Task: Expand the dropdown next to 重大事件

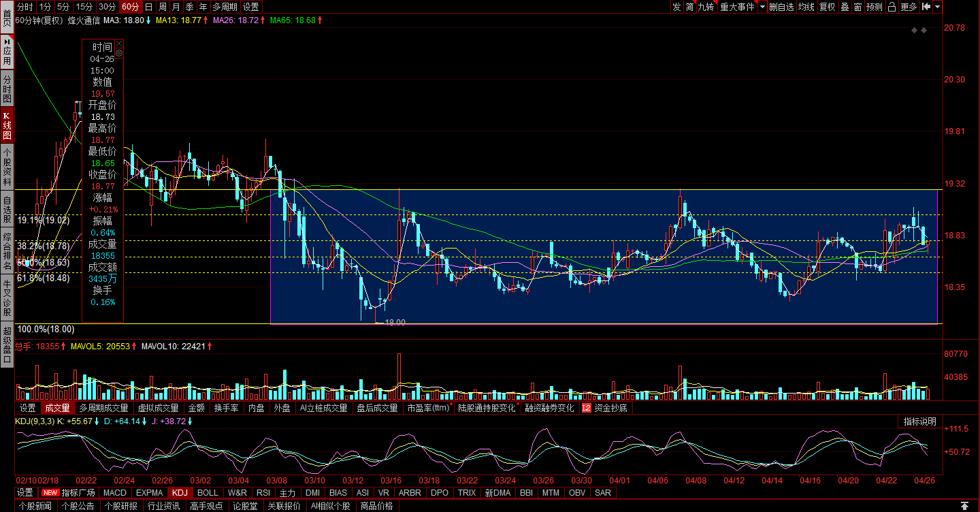Action: [762, 7]
